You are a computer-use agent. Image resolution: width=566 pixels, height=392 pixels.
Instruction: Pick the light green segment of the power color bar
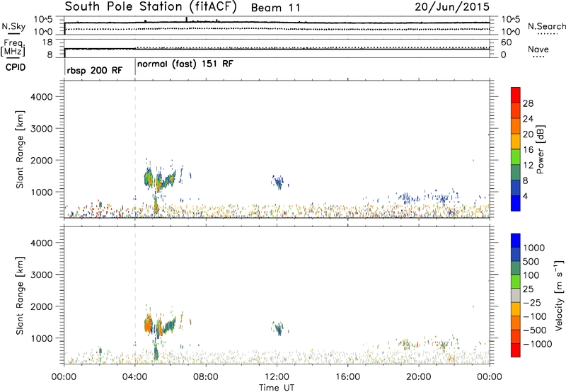click(x=516, y=156)
